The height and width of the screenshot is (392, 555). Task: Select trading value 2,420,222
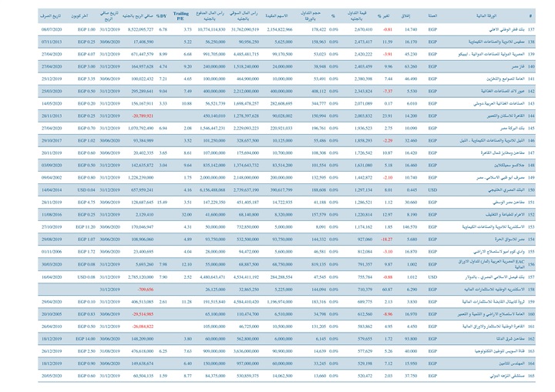[363, 55]
